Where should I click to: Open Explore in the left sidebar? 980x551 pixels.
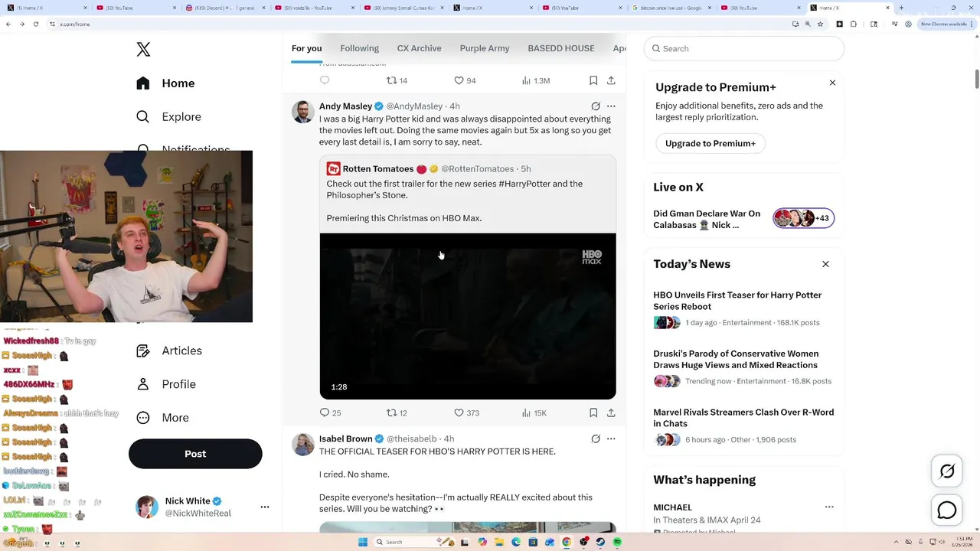168,117
